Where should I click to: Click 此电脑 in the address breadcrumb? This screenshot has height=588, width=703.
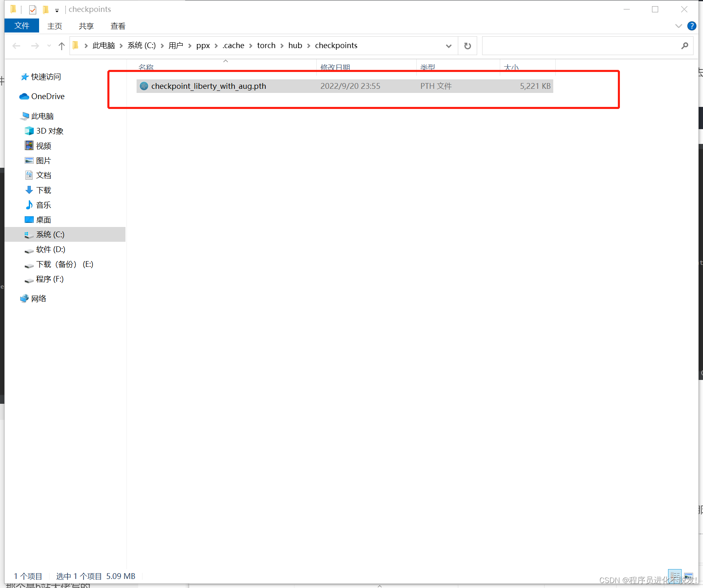(104, 46)
